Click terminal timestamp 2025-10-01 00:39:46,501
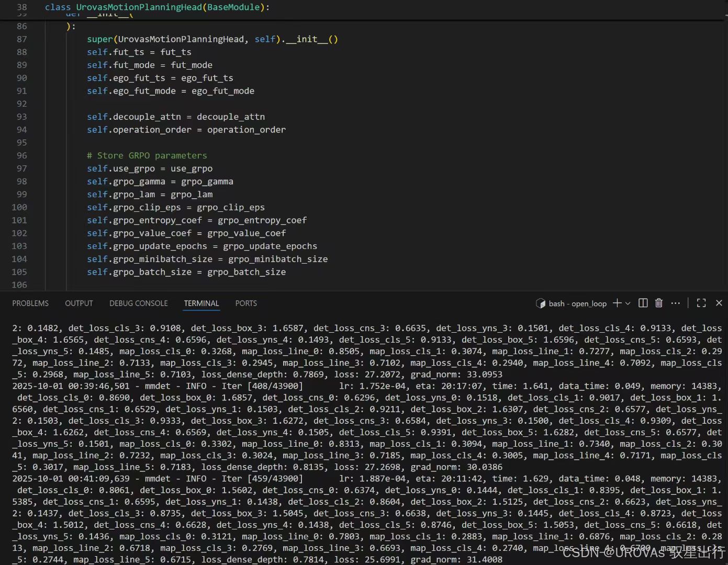 click(x=71, y=386)
